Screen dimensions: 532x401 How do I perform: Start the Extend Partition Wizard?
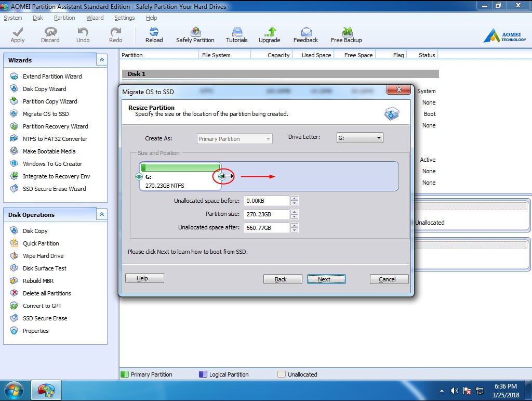pyautogui.click(x=52, y=76)
